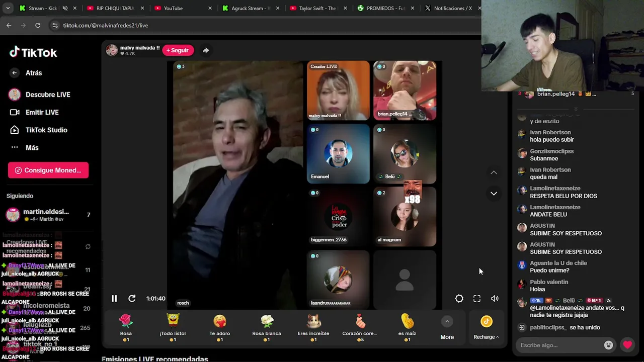Switch to the Notificaciones / X tab
The width and height of the screenshot is (644, 362).
pos(452,8)
